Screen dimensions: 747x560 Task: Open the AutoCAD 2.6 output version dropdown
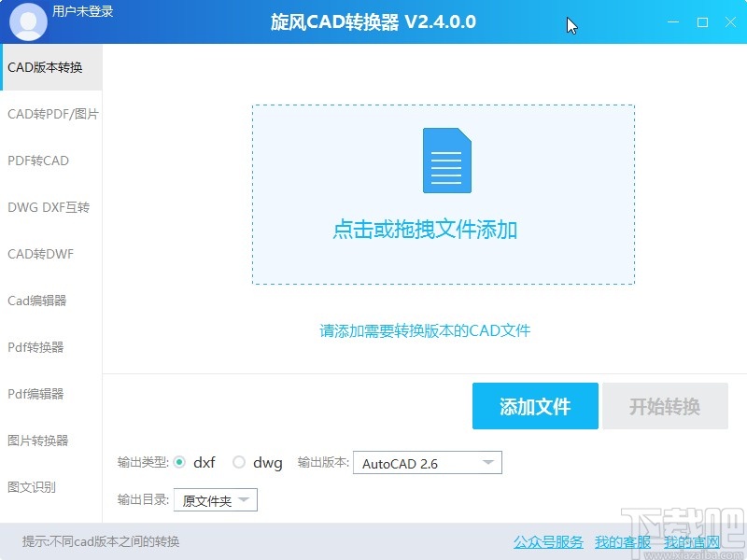click(427, 462)
